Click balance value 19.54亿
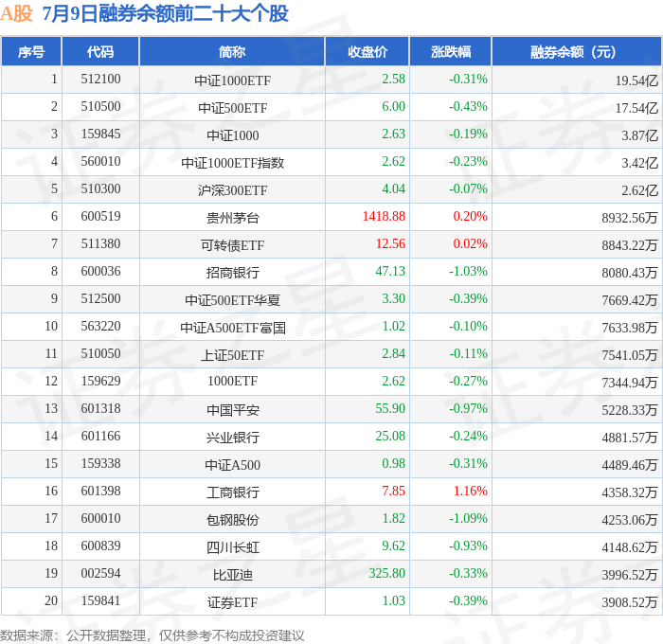The image size is (663, 644). pos(636,80)
